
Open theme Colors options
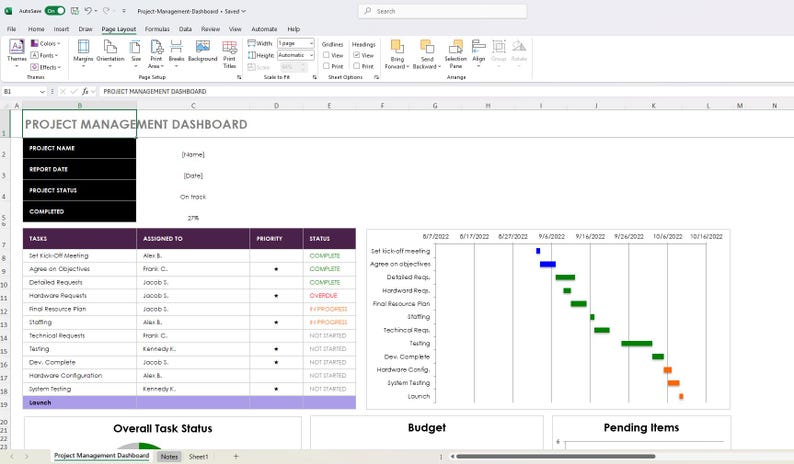pos(46,44)
